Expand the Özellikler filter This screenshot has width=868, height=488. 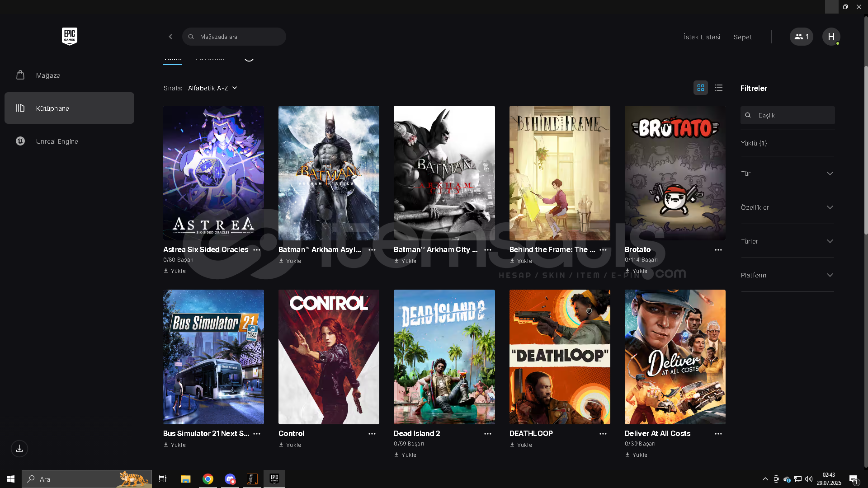pyautogui.click(x=787, y=207)
